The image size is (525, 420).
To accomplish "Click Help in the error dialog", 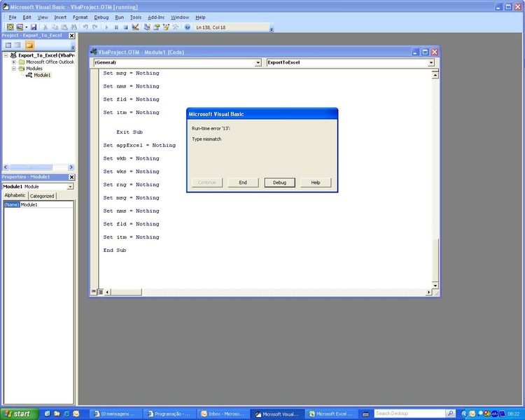I will (x=316, y=183).
